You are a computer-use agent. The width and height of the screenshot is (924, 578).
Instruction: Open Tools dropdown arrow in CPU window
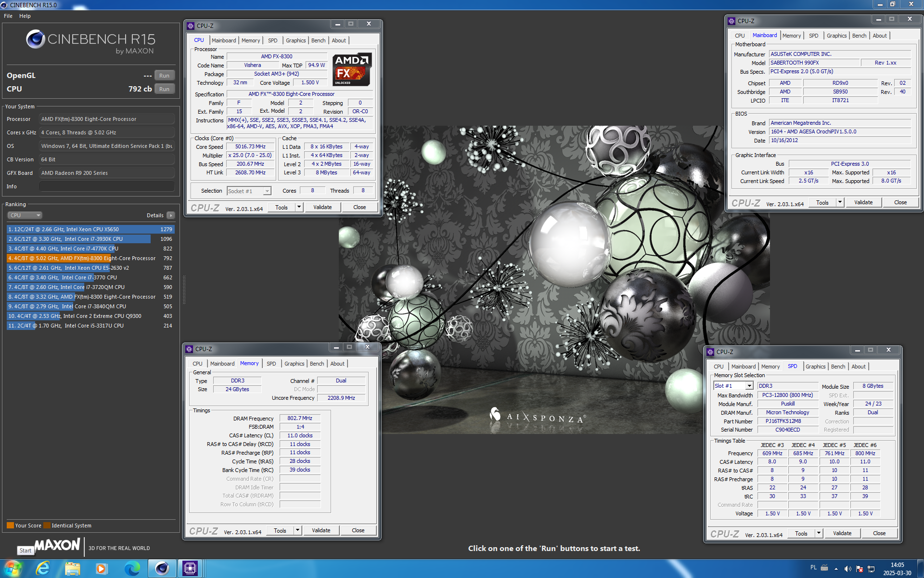pyautogui.click(x=299, y=208)
